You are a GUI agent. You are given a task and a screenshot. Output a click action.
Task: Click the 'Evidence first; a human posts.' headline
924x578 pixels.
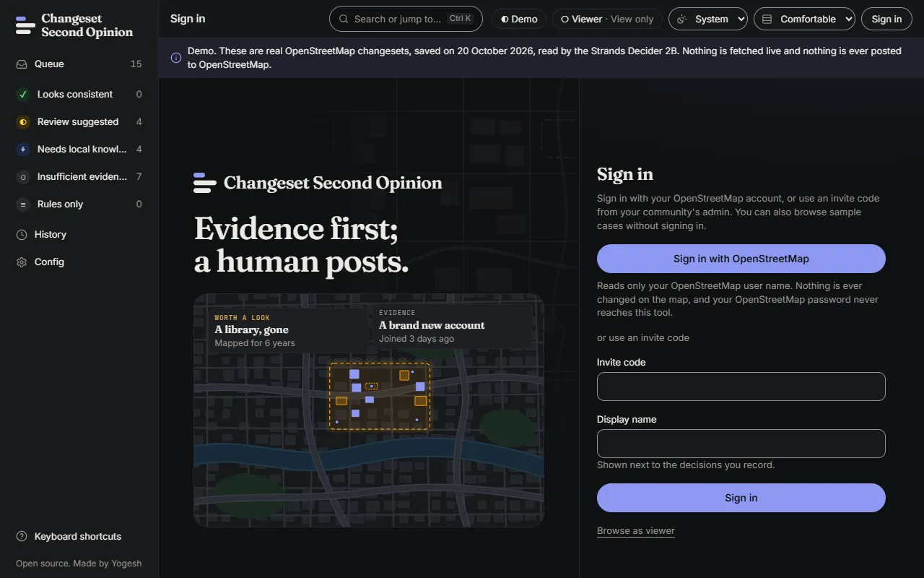pyautogui.click(x=302, y=246)
